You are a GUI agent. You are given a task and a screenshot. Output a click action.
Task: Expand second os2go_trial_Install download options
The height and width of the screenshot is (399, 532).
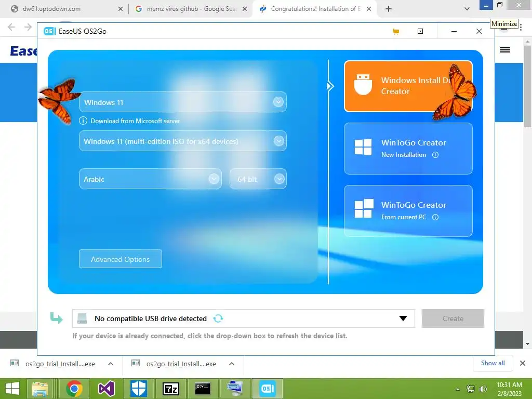tap(232, 364)
